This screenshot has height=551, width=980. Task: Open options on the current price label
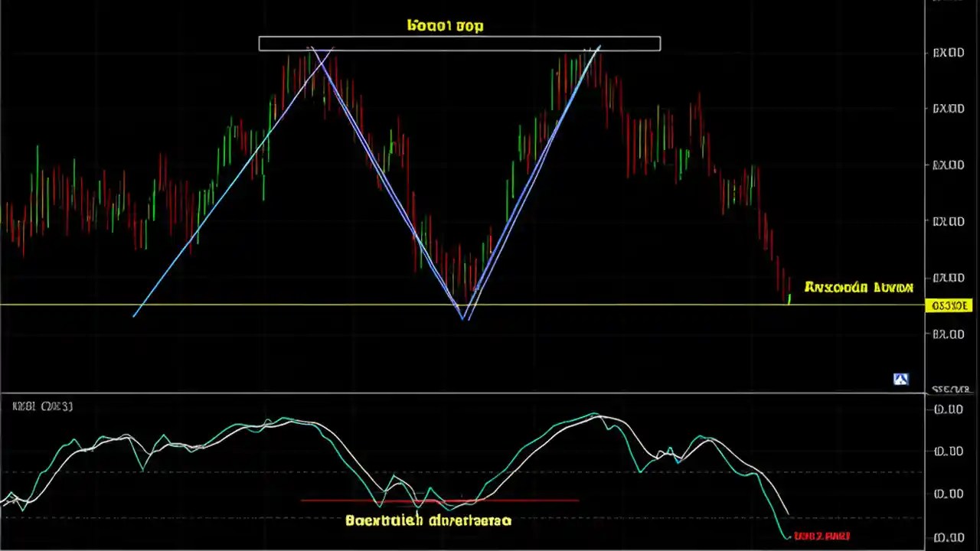click(x=949, y=305)
